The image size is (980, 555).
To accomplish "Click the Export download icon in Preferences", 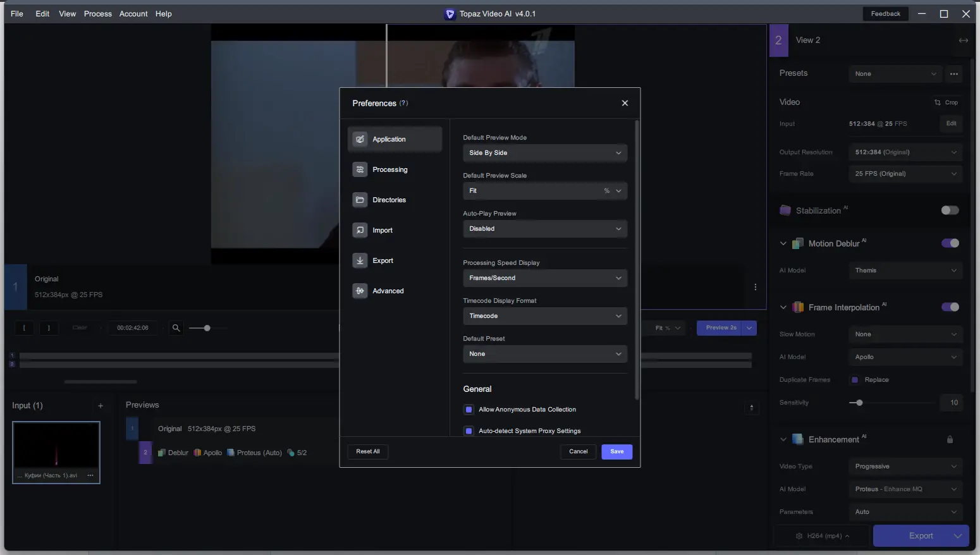I will (x=360, y=260).
